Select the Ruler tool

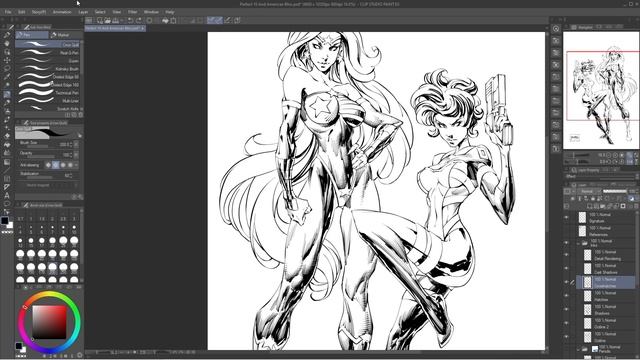(x=7, y=187)
